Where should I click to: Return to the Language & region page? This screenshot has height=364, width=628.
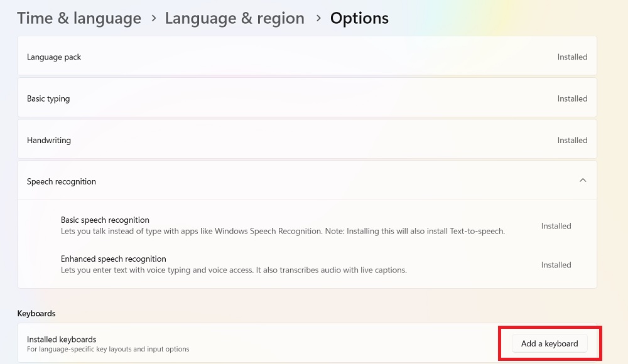[235, 18]
